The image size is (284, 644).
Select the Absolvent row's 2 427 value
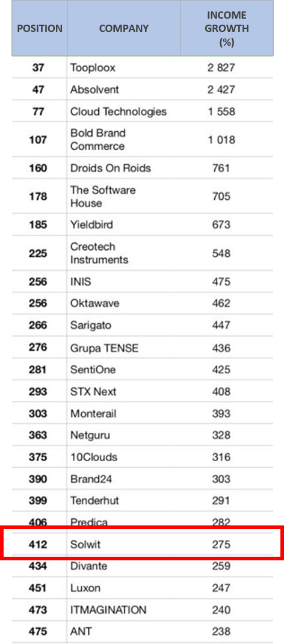221,90
